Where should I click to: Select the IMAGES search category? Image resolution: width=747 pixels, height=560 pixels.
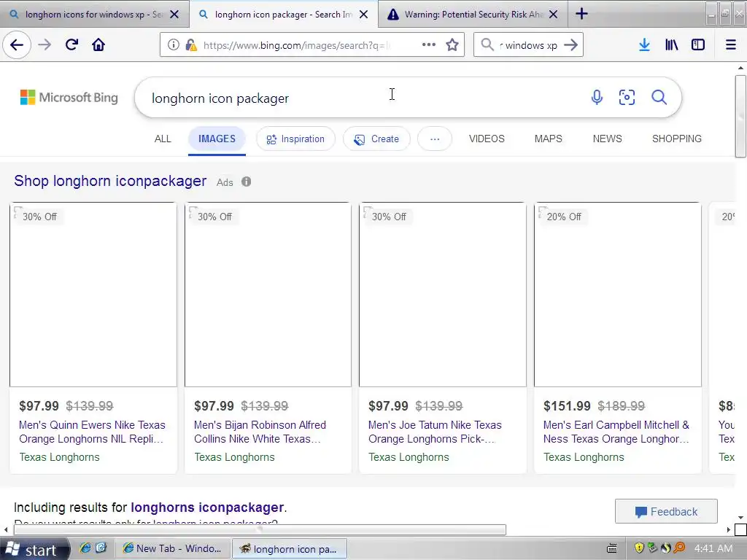tap(217, 139)
